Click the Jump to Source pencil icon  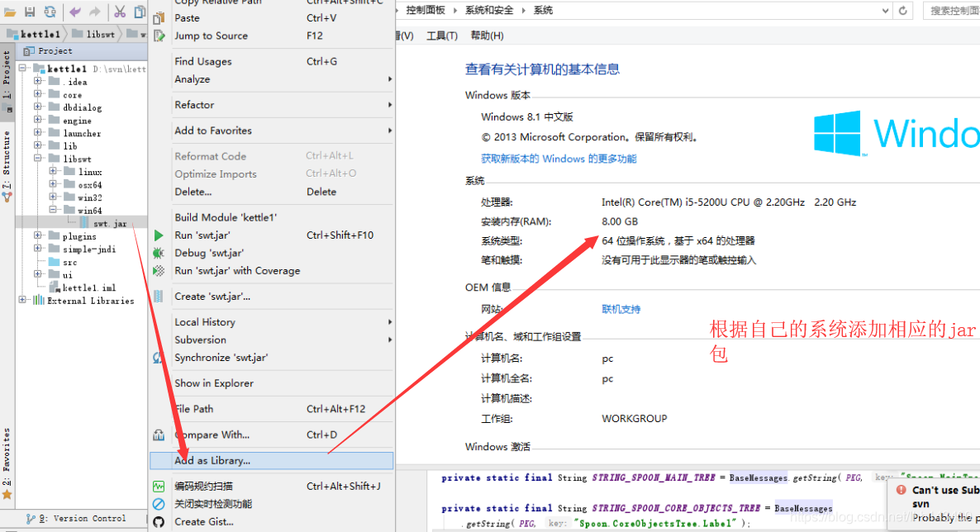tap(159, 36)
